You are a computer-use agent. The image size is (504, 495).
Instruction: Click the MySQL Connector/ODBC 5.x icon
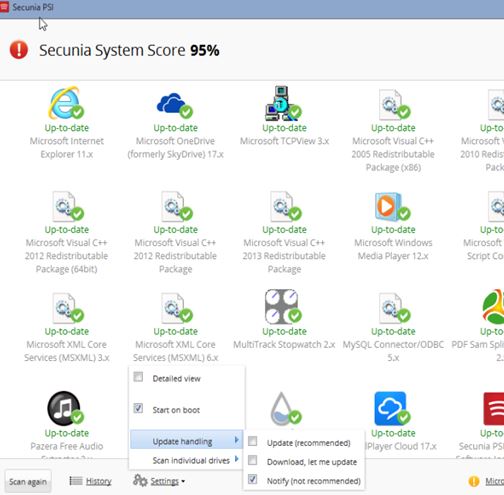[394, 308]
